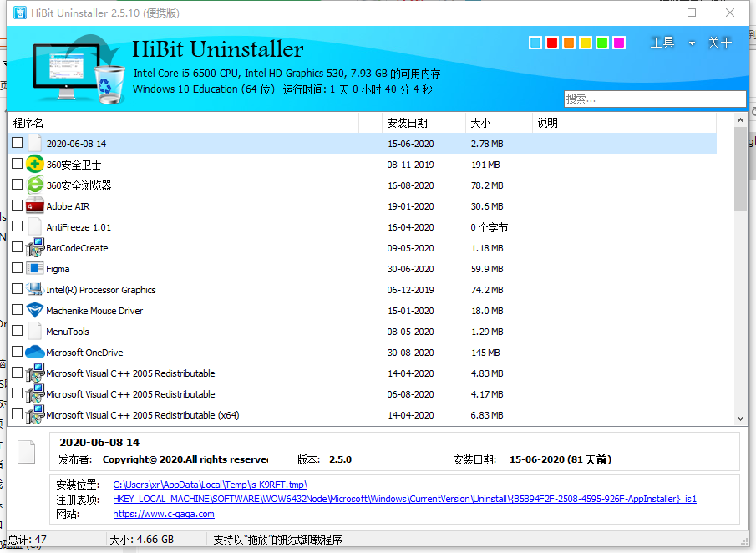Sort by the 安装日期 column header
This screenshot has width=756, height=553.
pyautogui.click(x=424, y=123)
